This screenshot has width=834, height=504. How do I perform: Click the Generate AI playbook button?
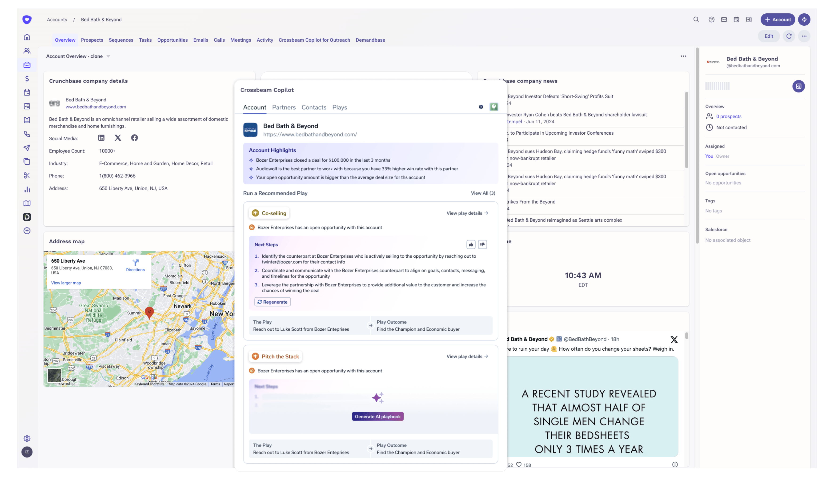tap(378, 417)
